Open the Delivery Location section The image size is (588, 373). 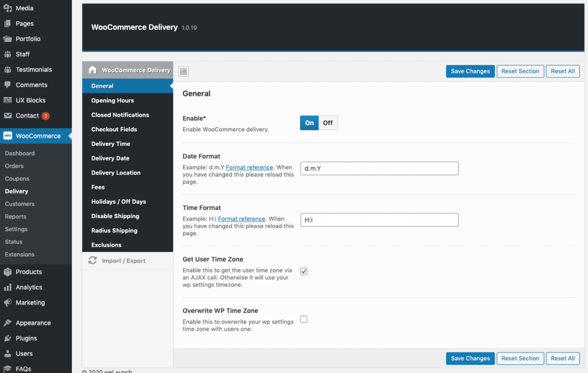[x=127, y=173]
